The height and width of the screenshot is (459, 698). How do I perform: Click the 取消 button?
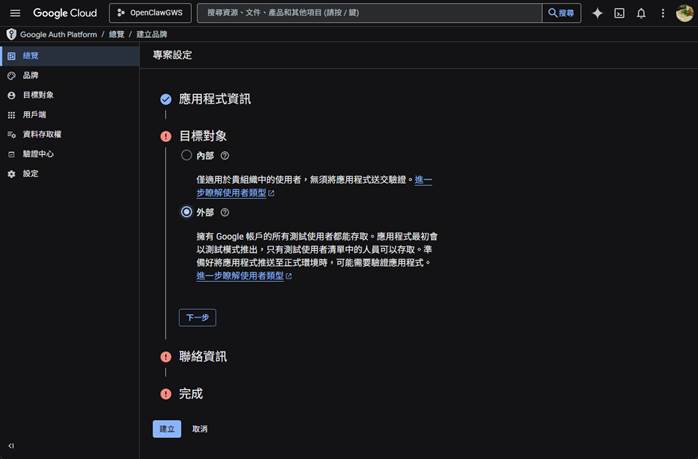click(200, 429)
